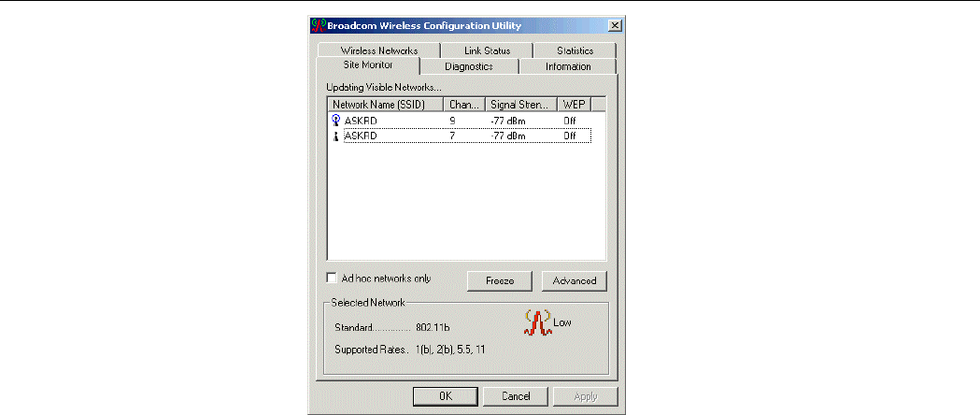Switch to the Wireless Networks tab
The height and width of the screenshot is (415, 980).
point(378,50)
